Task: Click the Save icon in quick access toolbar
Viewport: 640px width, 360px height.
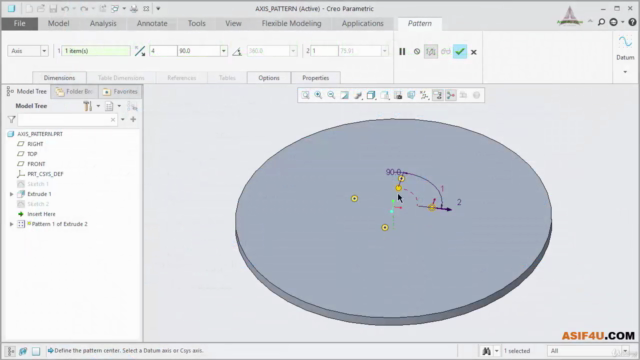Action: coord(53,9)
